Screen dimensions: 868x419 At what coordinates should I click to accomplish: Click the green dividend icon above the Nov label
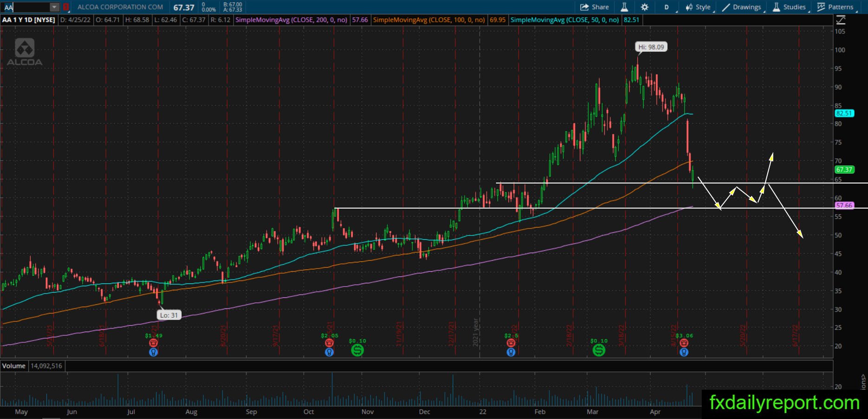[x=357, y=350]
